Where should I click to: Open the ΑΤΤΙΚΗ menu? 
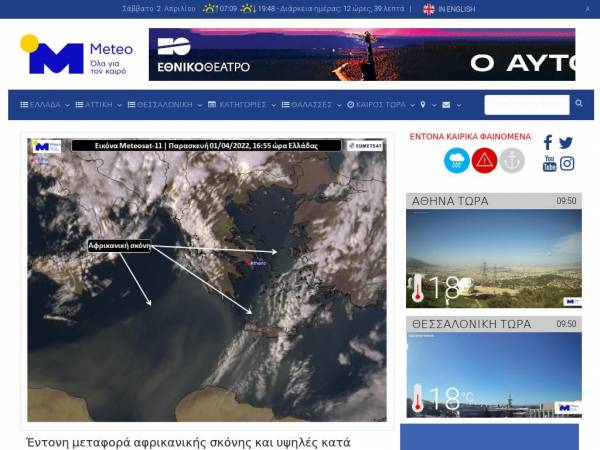(x=99, y=105)
